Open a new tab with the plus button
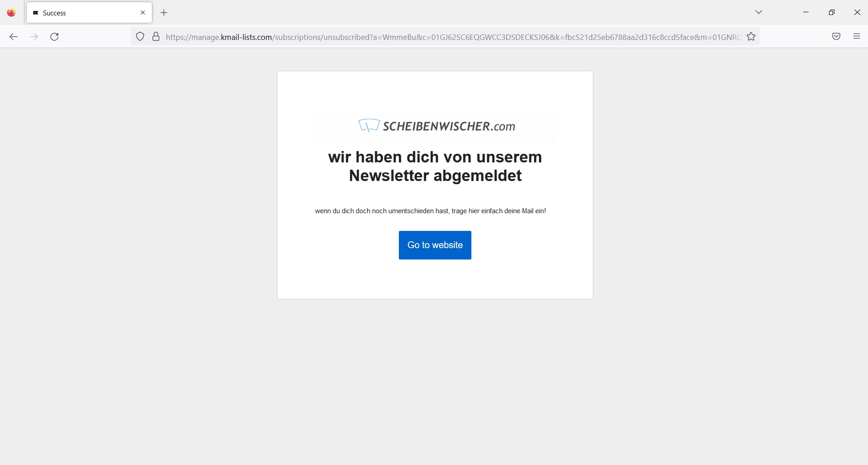The image size is (868, 465). pos(164,13)
